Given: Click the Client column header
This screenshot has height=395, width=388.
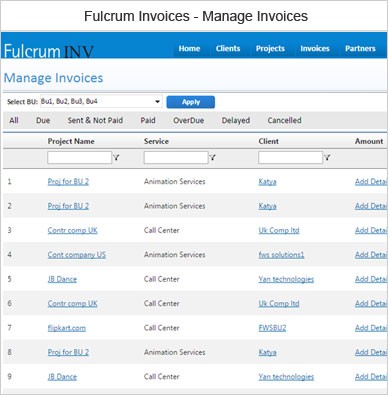Looking at the screenshot, I should [269, 141].
